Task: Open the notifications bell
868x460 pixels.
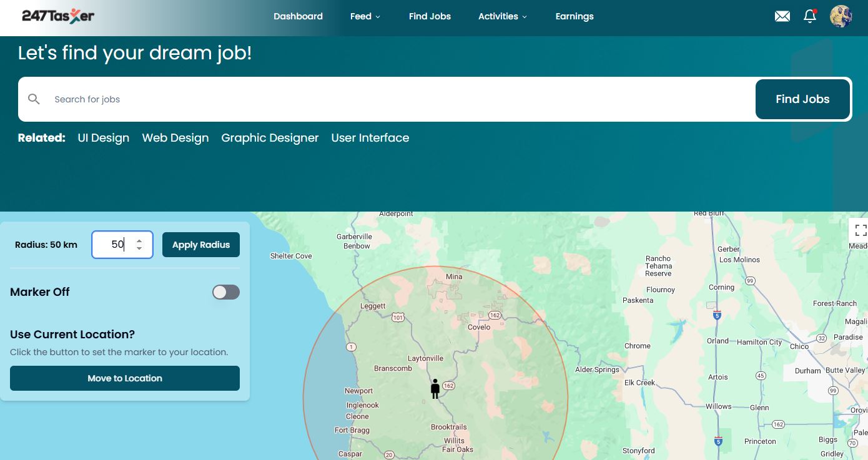Action: tap(810, 16)
